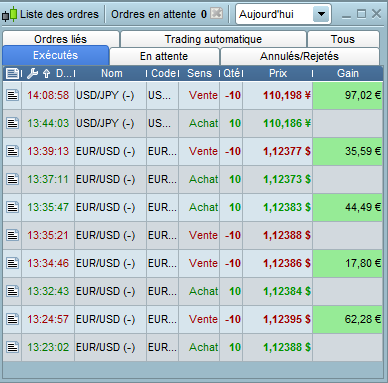Open order details icon for 13:44:03 row
This screenshot has width=388, height=383.
coord(12,123)
